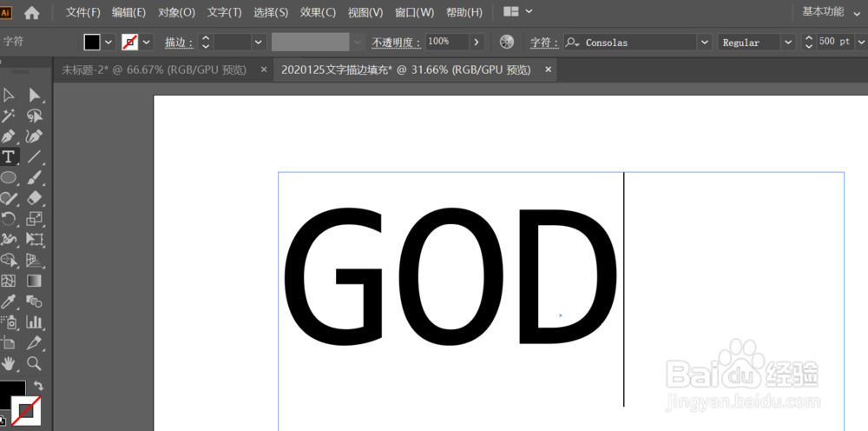This screenshot has height=431, width=868.
Task: Select the Gradient tool
Action: (35, 281)
